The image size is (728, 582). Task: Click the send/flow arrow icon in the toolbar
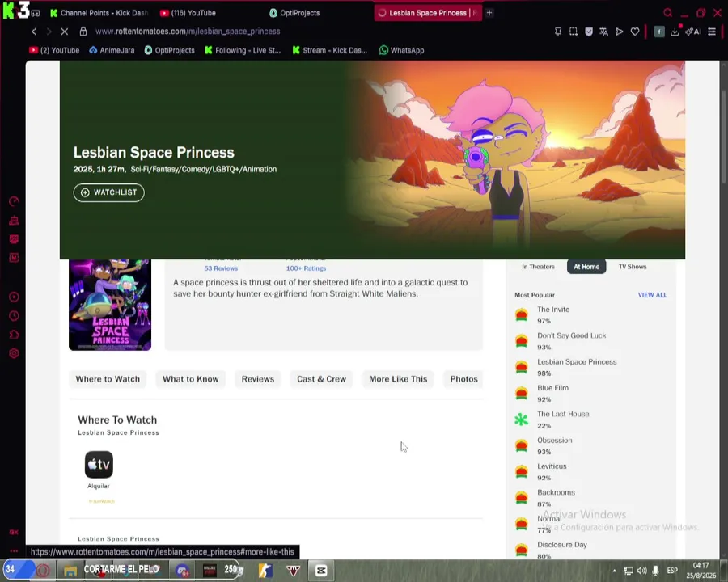tap(620, 32)
